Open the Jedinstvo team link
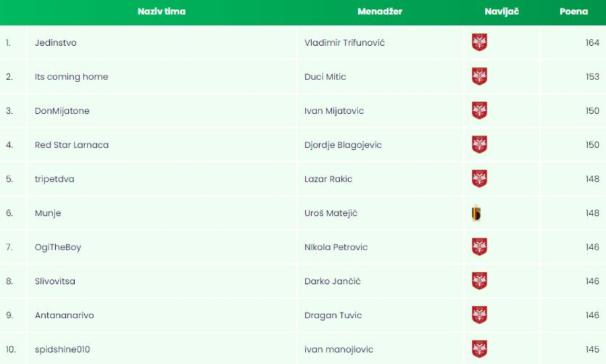The height and width of the screenshot is (364, 606). point(56,42)
